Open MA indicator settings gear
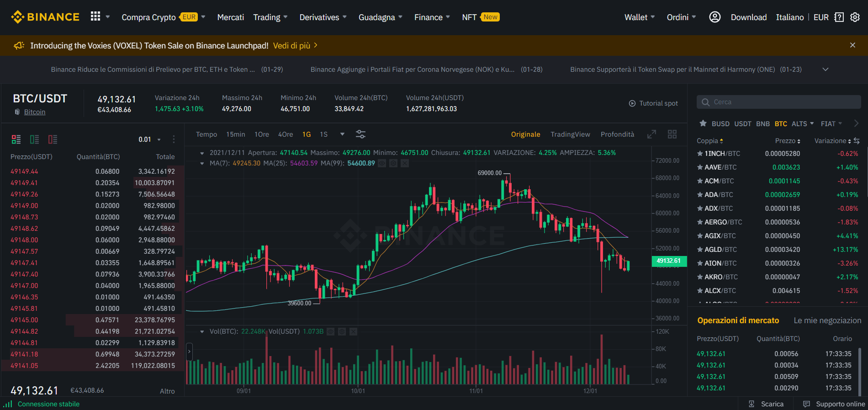Screen dimensions: 868x410 [393, 163]
